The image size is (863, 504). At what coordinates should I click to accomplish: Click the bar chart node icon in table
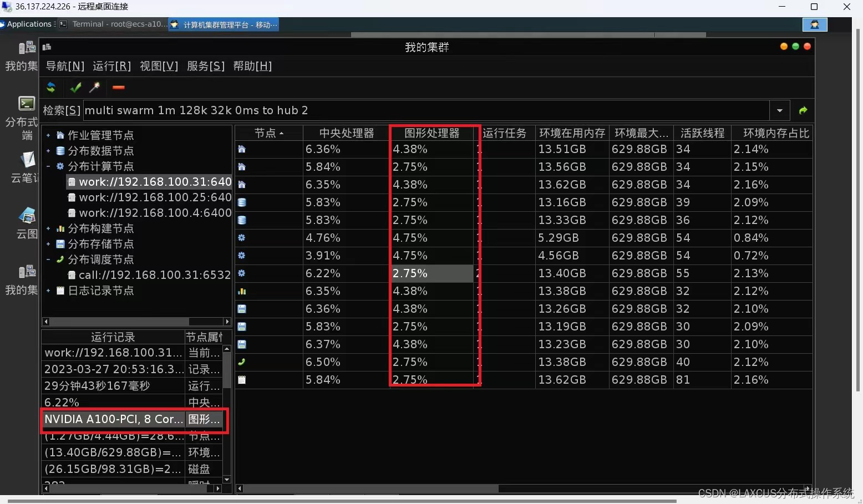[242, 291]
